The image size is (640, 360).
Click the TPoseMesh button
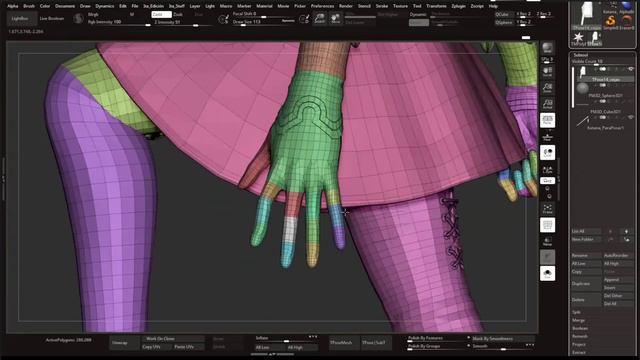[344, 343]
